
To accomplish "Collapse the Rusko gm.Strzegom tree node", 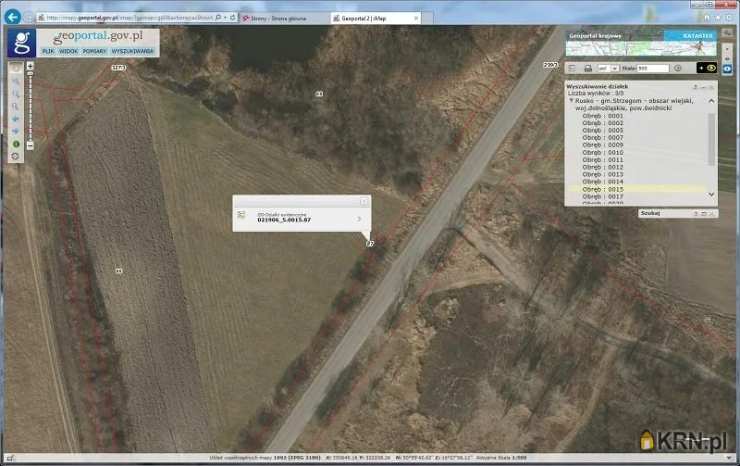I will pos(570,101).
